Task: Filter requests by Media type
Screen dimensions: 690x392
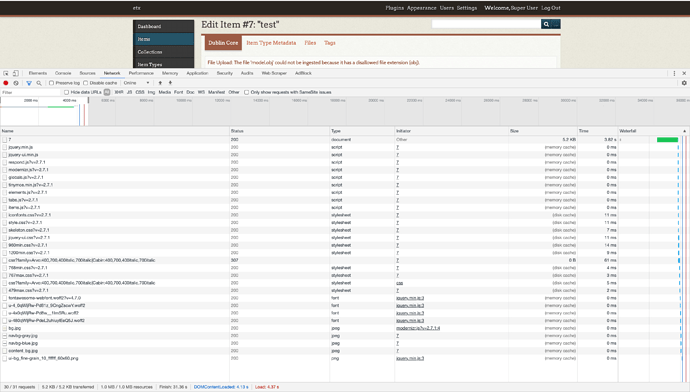Action: [165, 92]
